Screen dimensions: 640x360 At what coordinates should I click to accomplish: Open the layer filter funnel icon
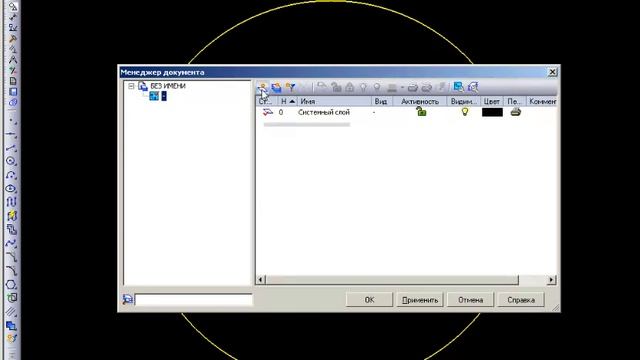tap(290, 87)
